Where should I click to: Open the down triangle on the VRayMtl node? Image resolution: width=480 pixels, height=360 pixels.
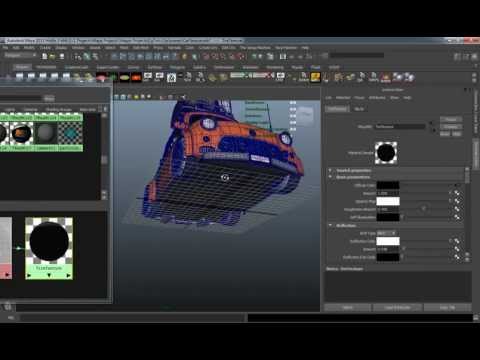[x=49, y=275]
